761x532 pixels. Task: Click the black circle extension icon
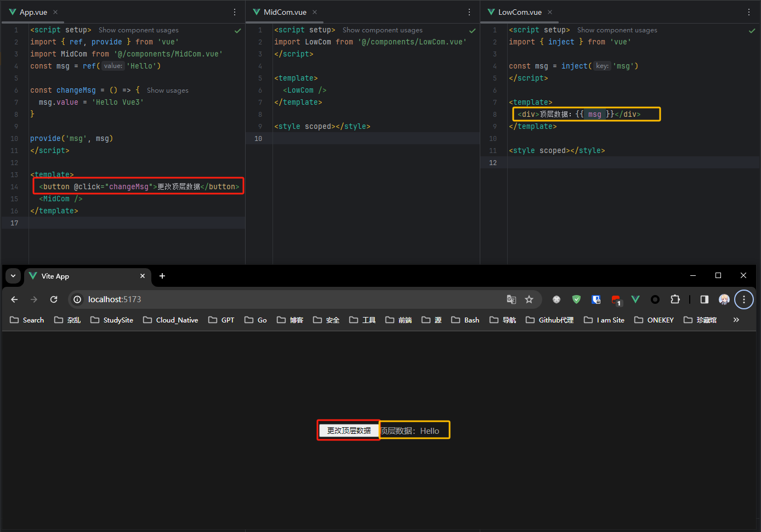pyautogui.click(x=655, y=299)
